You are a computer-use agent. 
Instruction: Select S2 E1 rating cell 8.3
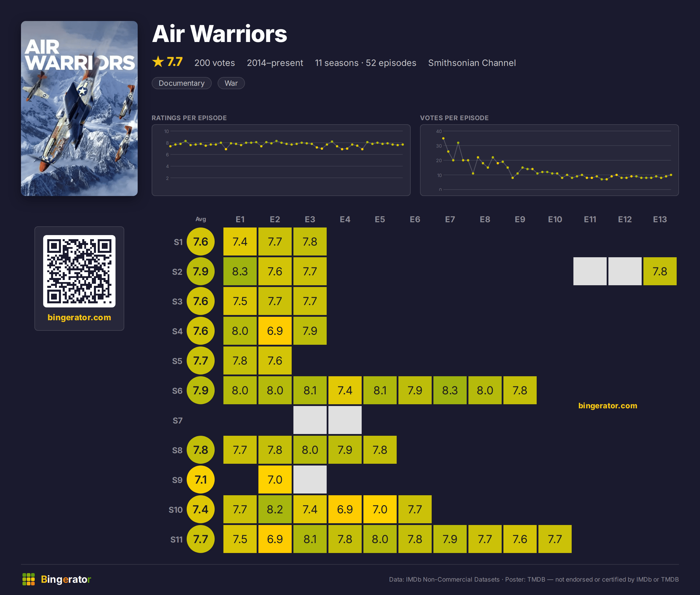click(x=240, y=271)
